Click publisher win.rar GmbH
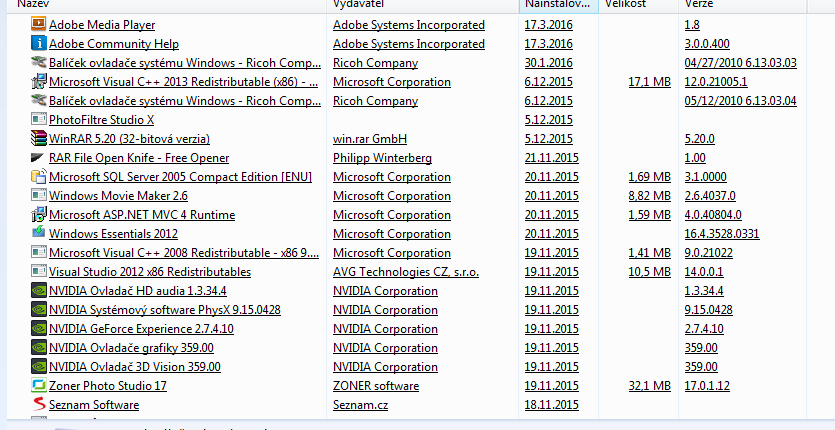The width and height of the screenshot is (835, 430). point(370,139)
